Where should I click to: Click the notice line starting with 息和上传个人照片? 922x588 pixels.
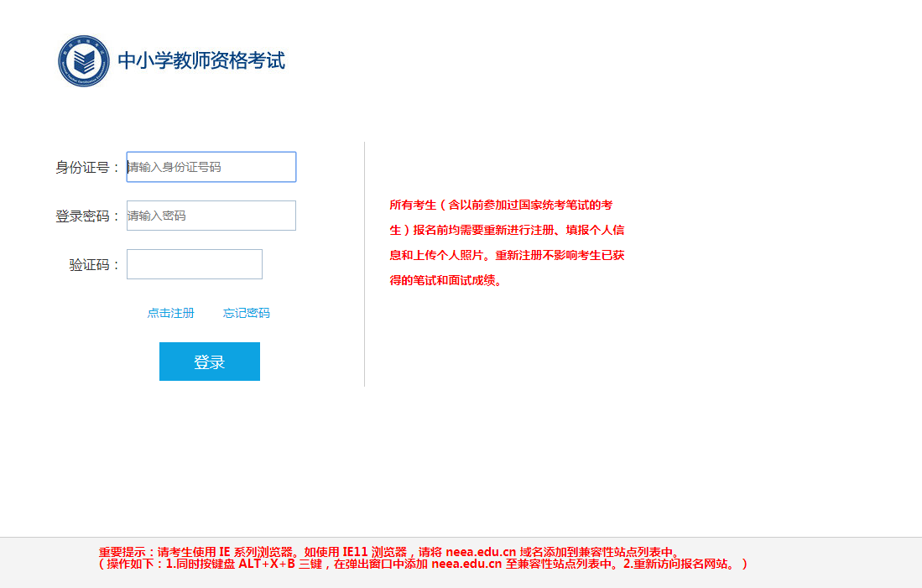coord(507,255)
